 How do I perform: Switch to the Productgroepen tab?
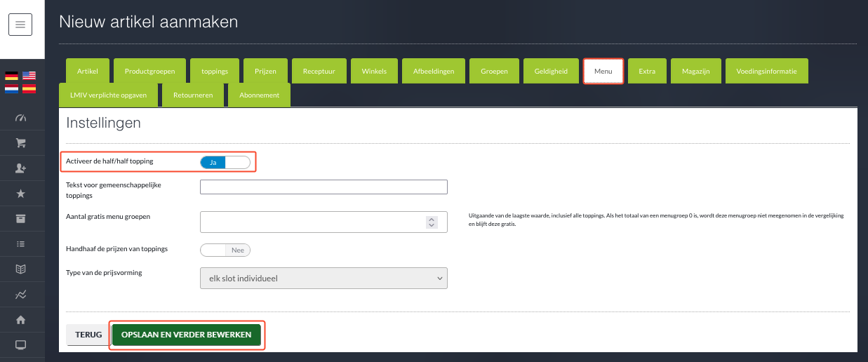coord(150,72)
